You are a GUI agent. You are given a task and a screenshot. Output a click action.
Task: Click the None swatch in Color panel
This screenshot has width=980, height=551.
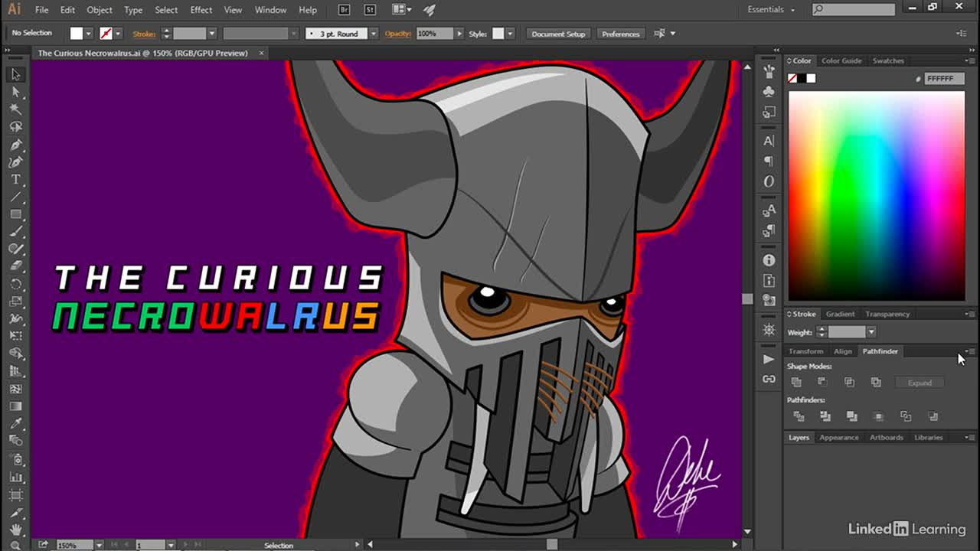tap(792, 78)
